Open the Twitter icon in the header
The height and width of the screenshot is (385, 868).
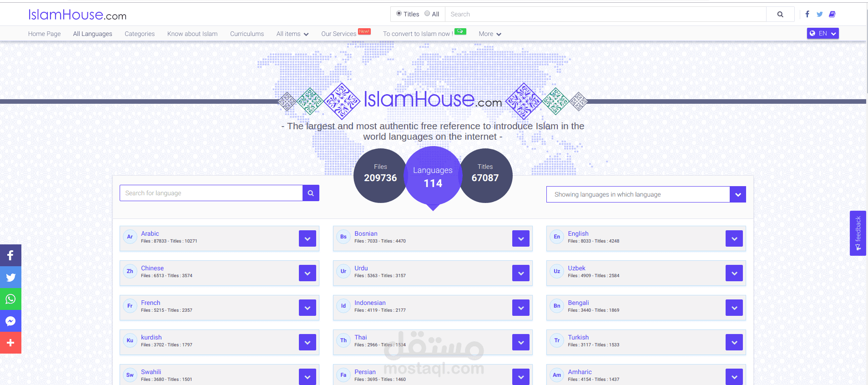point(819,14)
